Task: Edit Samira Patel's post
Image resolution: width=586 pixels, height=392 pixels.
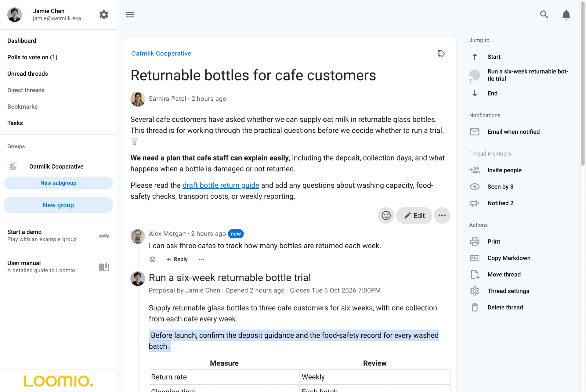Action: click(414, 216)
